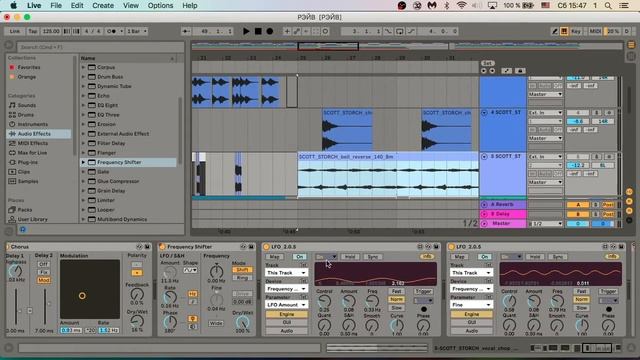Viewport: 640px width, 360px height.
Task: Toggle the Chorus device activator
Action: click(x=8, y=247)
